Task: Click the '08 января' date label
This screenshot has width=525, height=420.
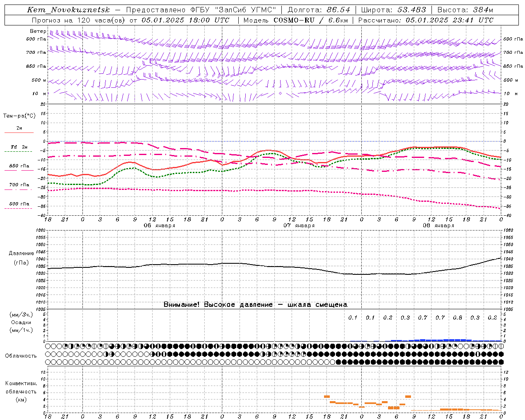Action: (x=438, y=226)
